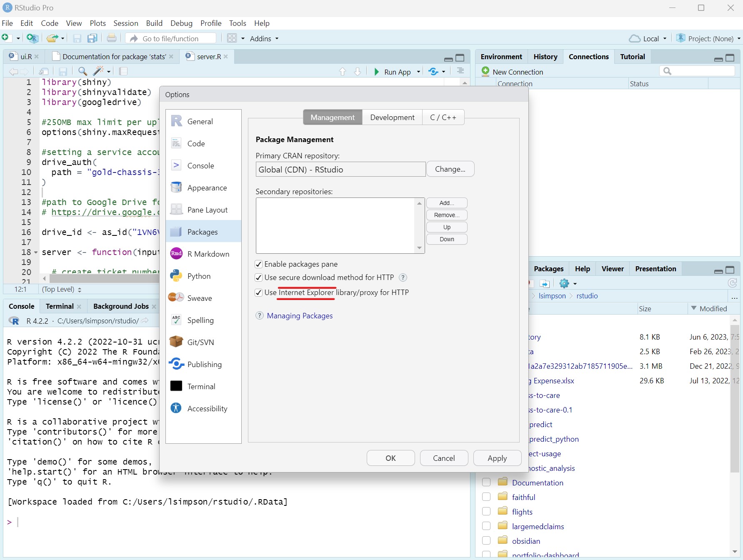Viewport: 743px width, 560px height.
Task: Open the Tools menu
Action: (x=238, y=23)
